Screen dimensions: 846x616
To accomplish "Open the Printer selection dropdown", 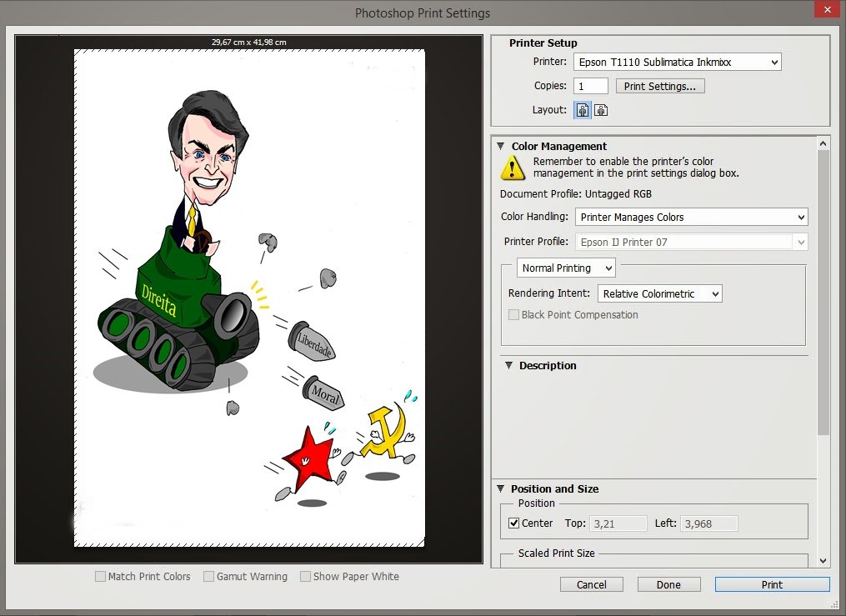I will (x=677, y=62).
